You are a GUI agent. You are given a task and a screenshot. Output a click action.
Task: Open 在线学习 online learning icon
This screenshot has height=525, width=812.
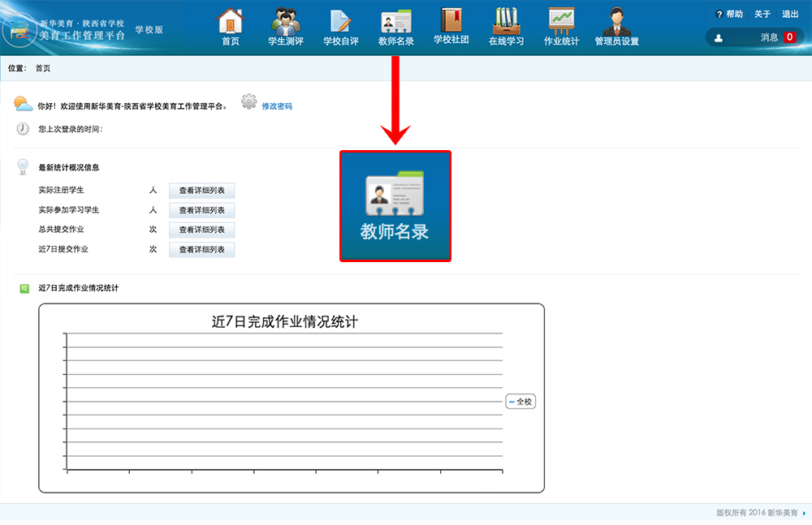click(506, 21)
